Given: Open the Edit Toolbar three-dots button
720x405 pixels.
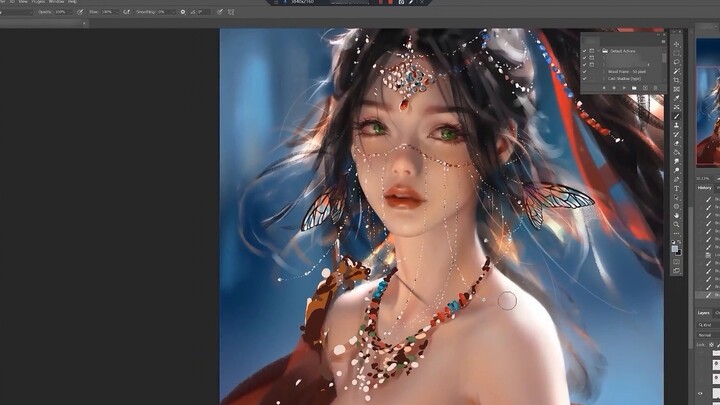Looking at the screenshot, I should pyautogui.click(x=676, y=233).
